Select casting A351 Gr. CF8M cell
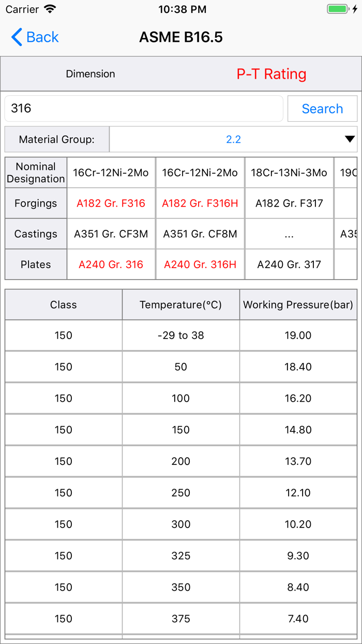This screenshot has height=644, width=362. [x=200, y=234]
